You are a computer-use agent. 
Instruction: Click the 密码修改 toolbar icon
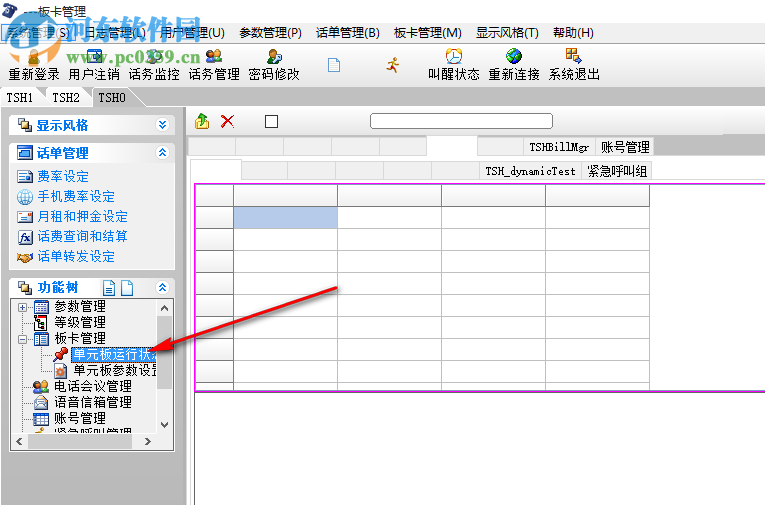point(274,57)
